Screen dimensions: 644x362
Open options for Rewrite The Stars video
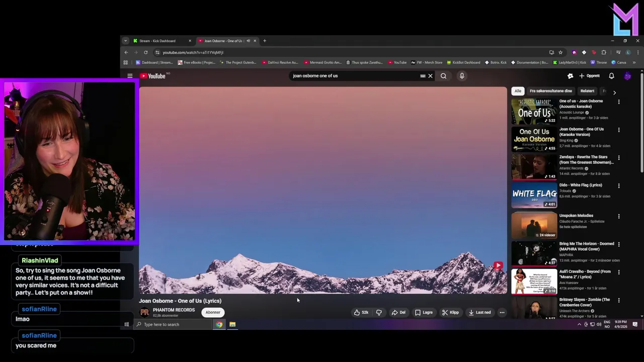point(619,158)
